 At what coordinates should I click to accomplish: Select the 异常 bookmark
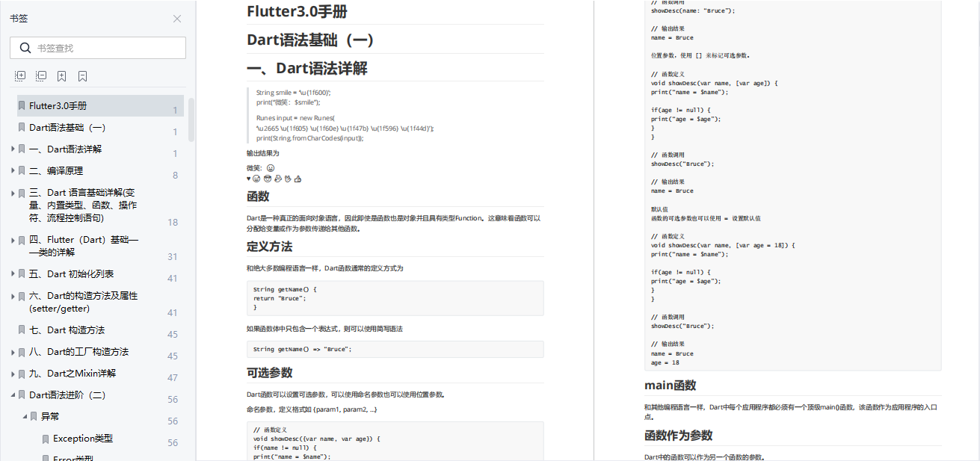click(50, 416)
